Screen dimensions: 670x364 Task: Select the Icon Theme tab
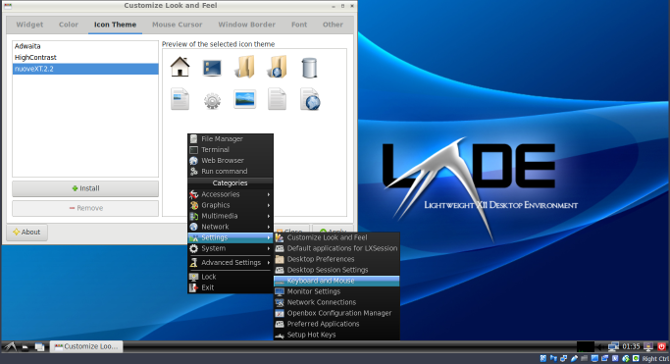115,25
